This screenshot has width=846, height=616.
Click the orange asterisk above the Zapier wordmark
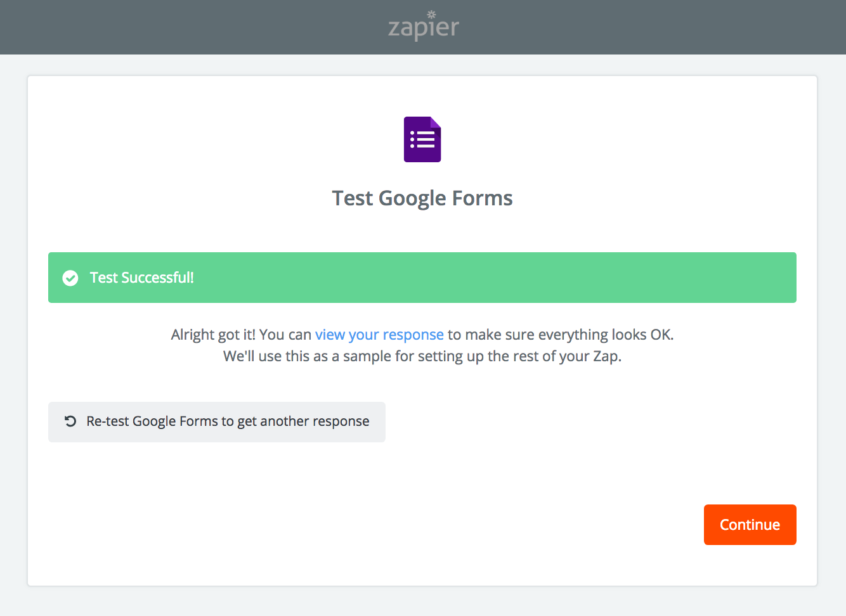click(x=432, y=14)
